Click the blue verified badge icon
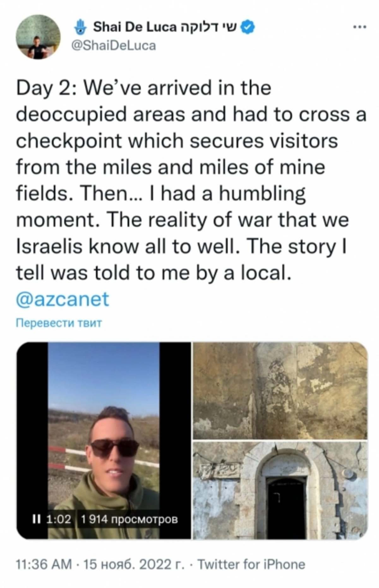This screenshot has height=588, width=379. pyautogui.click(x=248, y=27)
